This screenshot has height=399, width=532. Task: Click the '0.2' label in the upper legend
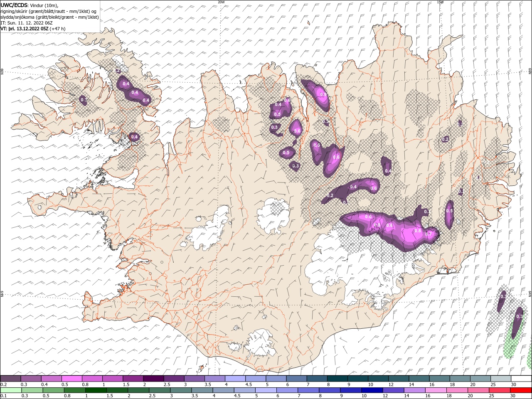pos(4,384)
